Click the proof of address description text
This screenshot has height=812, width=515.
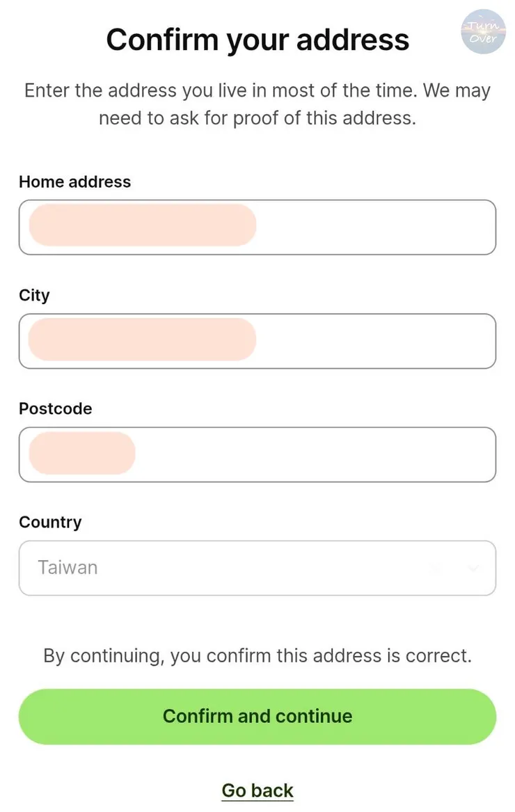coord(257,104)
